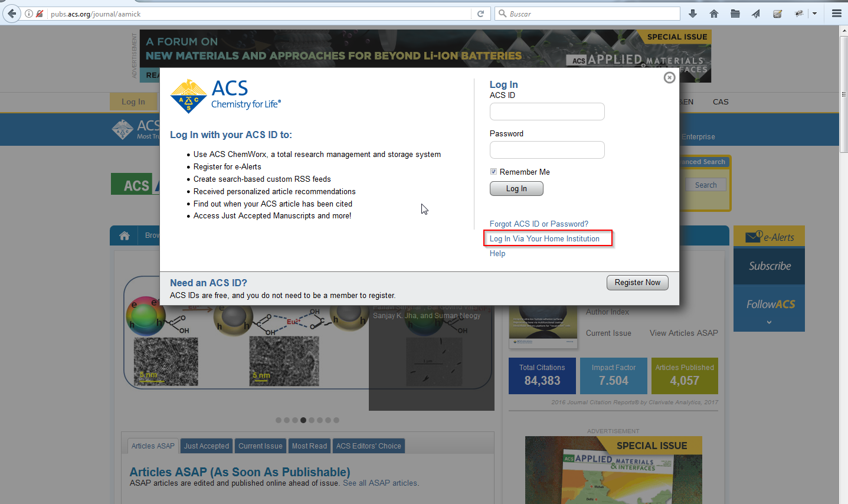Screen dimensions: 848x504
Task: Open the site information icon
Action: 28,14
